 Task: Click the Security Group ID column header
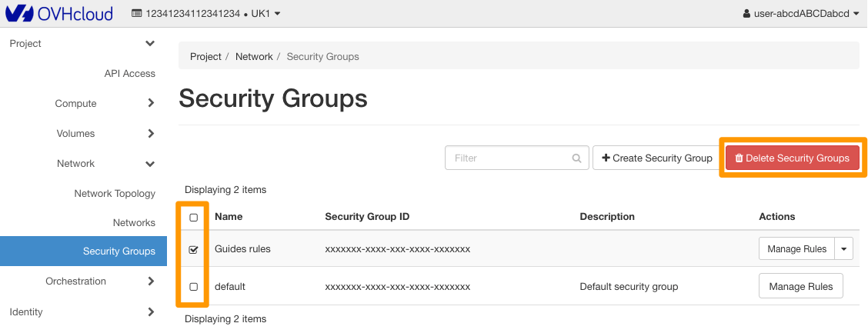tap(367, 216)
